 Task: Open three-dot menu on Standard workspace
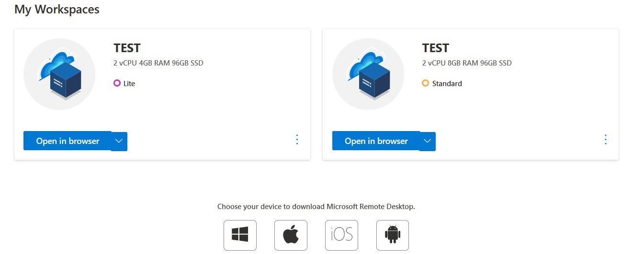(605, 139)
